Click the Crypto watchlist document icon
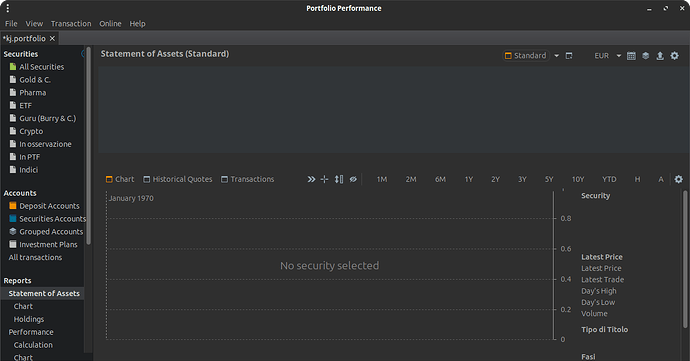The image size is (690, 361). point(13,131)
